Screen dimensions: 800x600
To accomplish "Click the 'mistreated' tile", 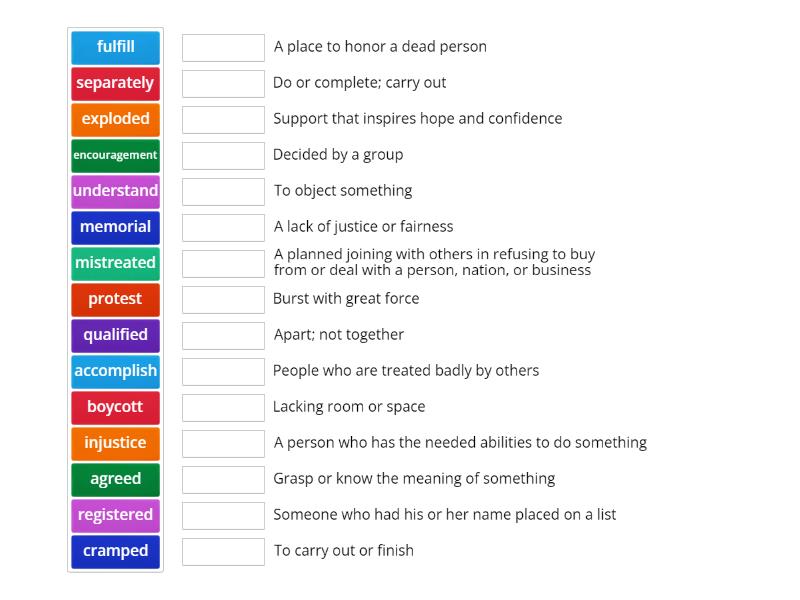I will (x=115, y=263).
